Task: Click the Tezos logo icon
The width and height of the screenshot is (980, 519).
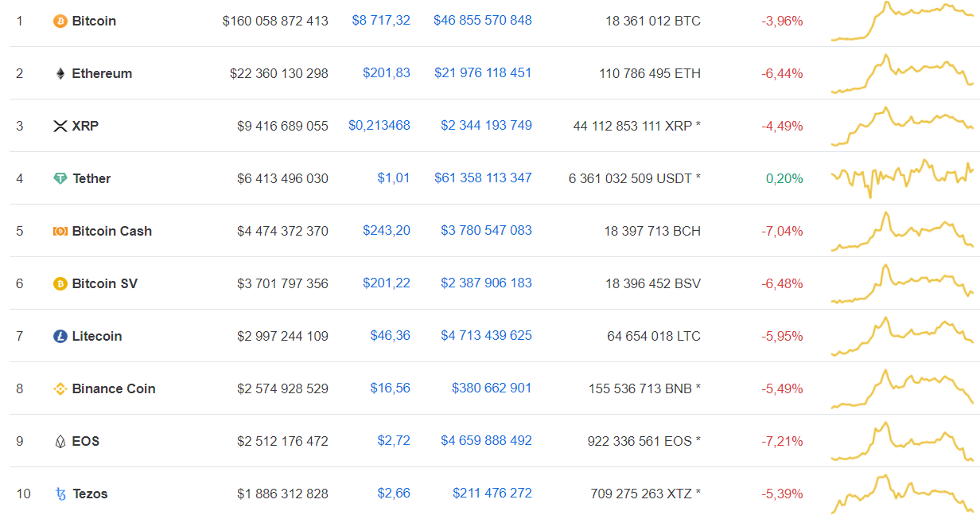Action: point(60,494)
